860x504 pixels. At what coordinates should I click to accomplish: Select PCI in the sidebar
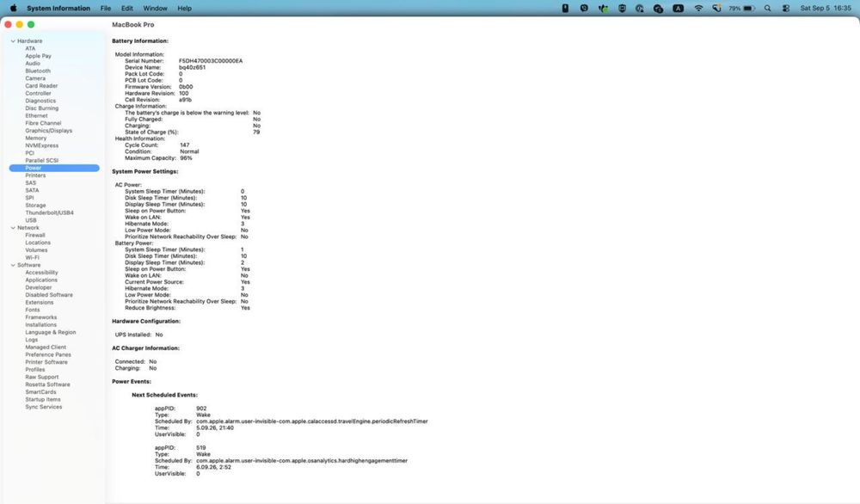[29, 153]
